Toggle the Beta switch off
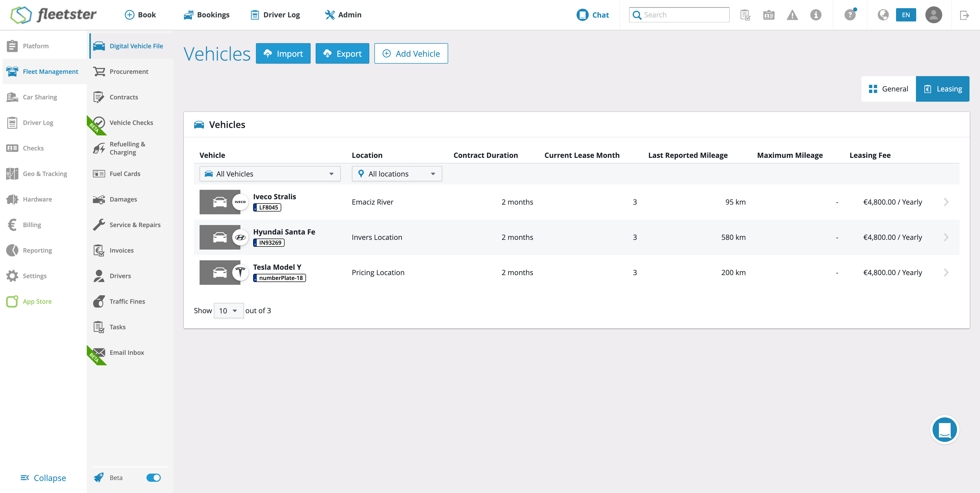 (154, 477)
